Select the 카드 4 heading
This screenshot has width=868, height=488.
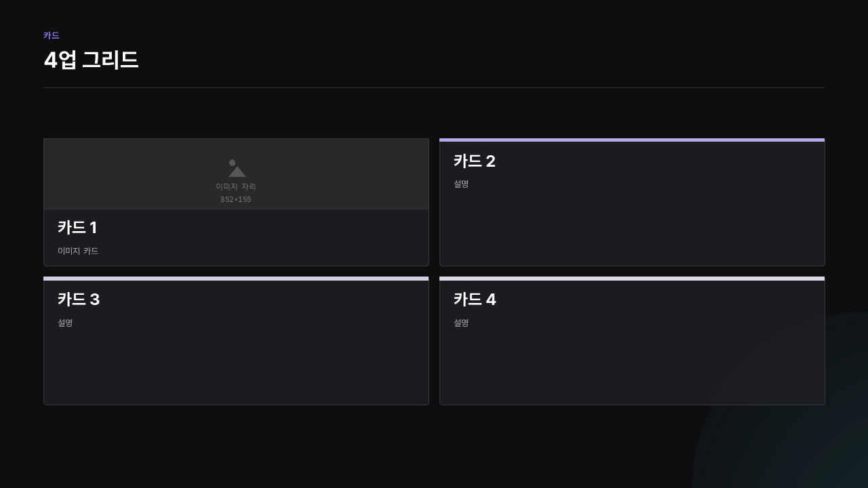coord(475,300)
